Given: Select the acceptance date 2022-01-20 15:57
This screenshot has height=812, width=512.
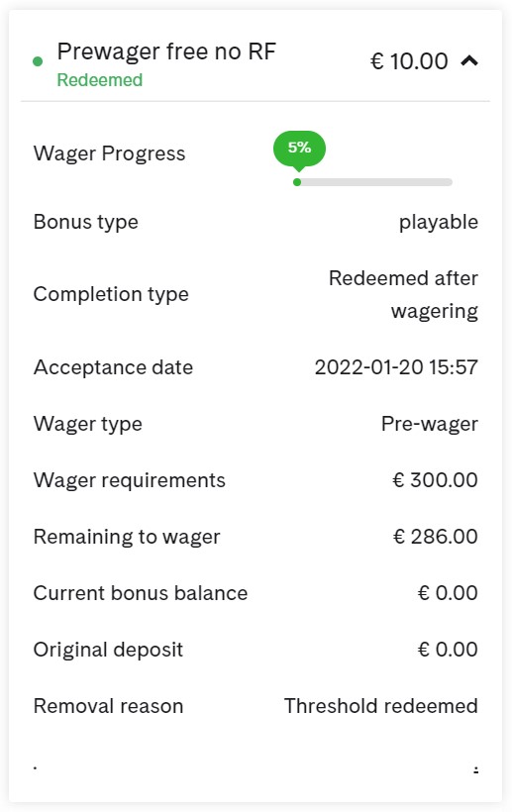Looking at the screenshot, I should pyautogui.click(x=396, y=367).
